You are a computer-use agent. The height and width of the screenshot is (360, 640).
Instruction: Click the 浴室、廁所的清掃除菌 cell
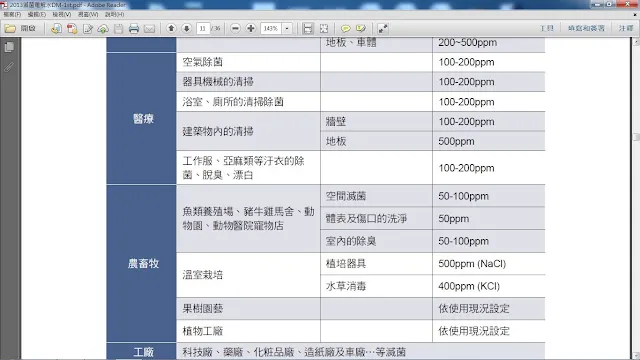coord(249,102)
